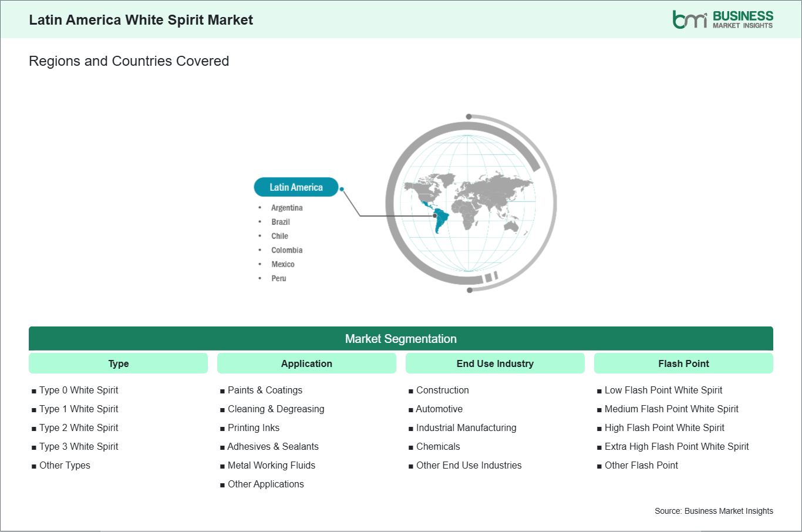The width and height of the screenshot is (802, 532).
Task: Select the Type column header
Action: click(118, 363)
